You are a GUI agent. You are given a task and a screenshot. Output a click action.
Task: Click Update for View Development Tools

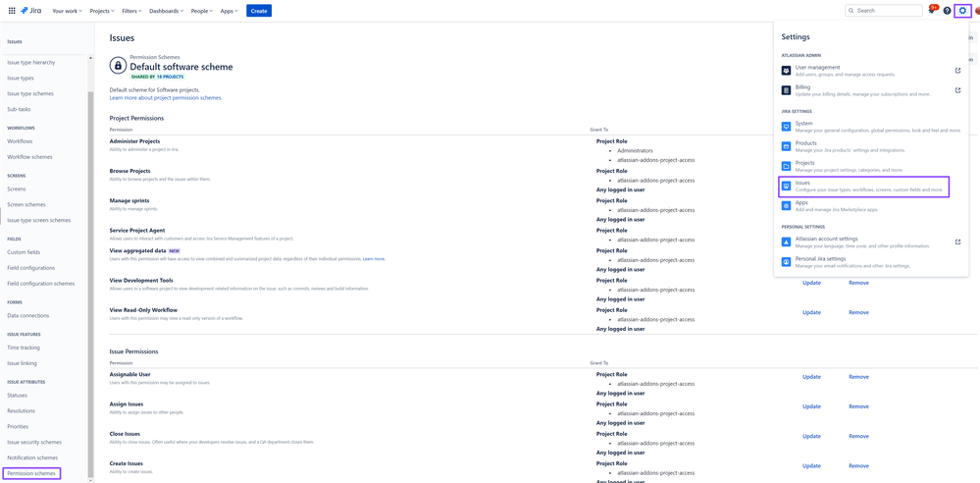coord(811,283)
